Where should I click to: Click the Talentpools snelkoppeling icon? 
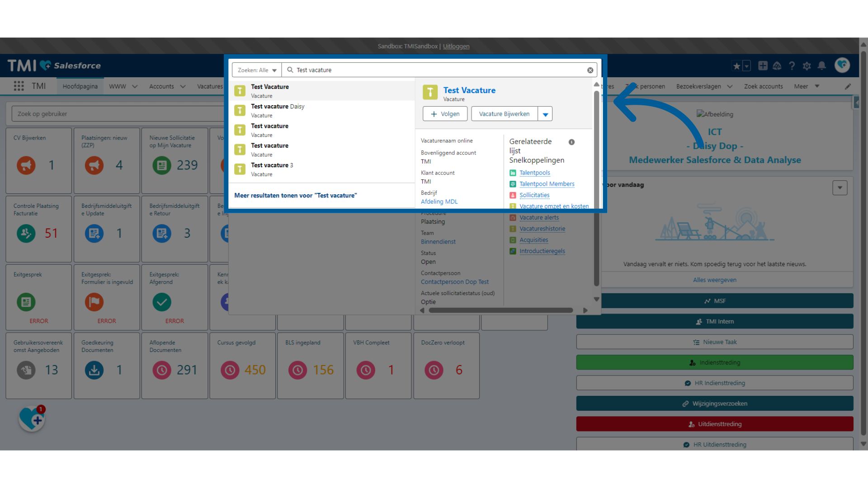click(513, 172)
